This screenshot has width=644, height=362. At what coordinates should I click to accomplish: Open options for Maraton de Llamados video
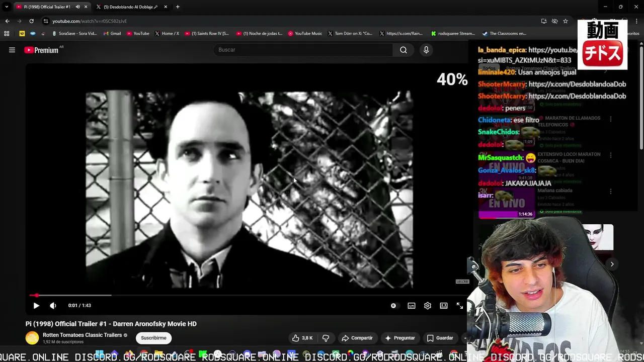click(611, 119)
